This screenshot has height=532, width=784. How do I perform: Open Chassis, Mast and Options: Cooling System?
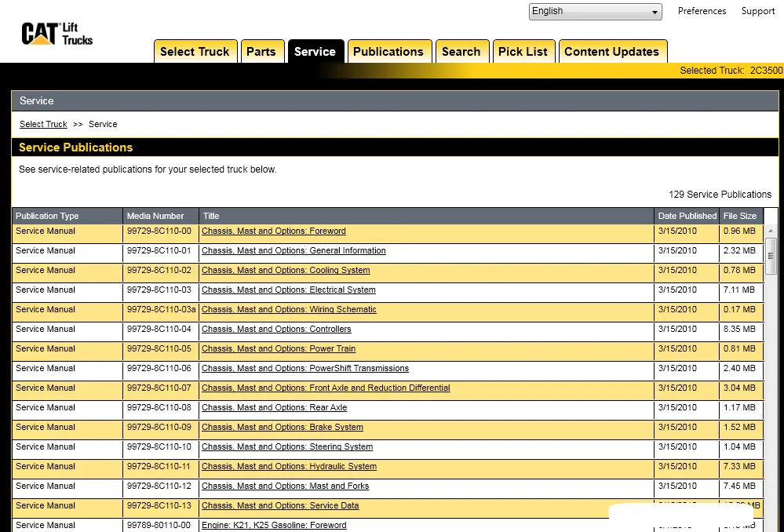pyautogui.click(x=286, y=270)
